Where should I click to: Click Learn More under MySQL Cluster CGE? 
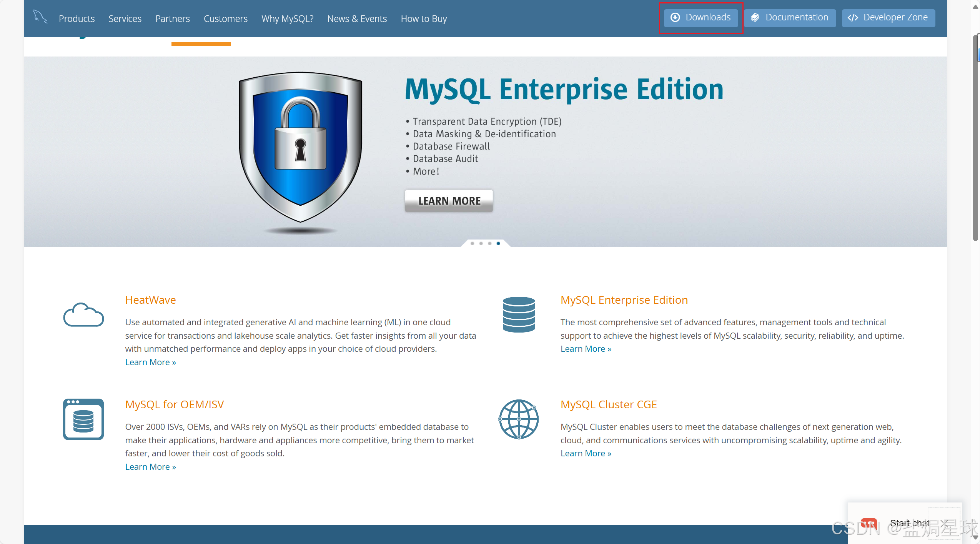coord(586,453)
